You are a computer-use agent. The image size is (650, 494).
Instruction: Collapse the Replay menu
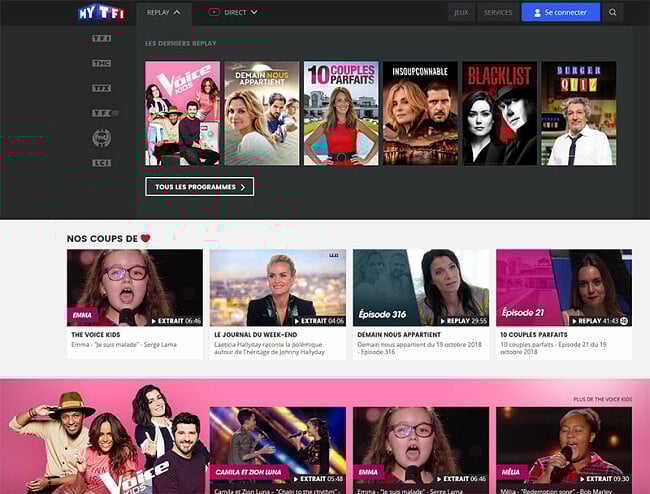tap(164, 12)
